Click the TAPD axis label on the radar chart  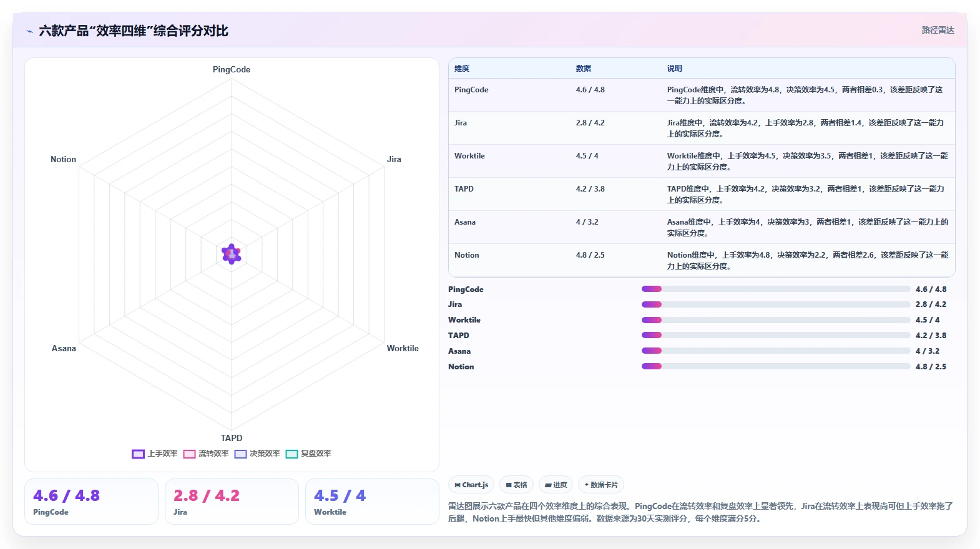pos(232,438)
